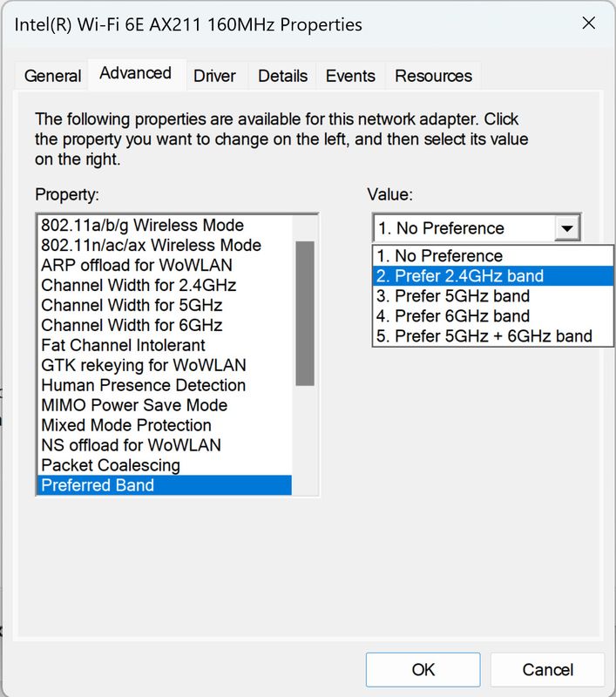Switch to the General tab
616x697 pixels.
coord(52,76)
